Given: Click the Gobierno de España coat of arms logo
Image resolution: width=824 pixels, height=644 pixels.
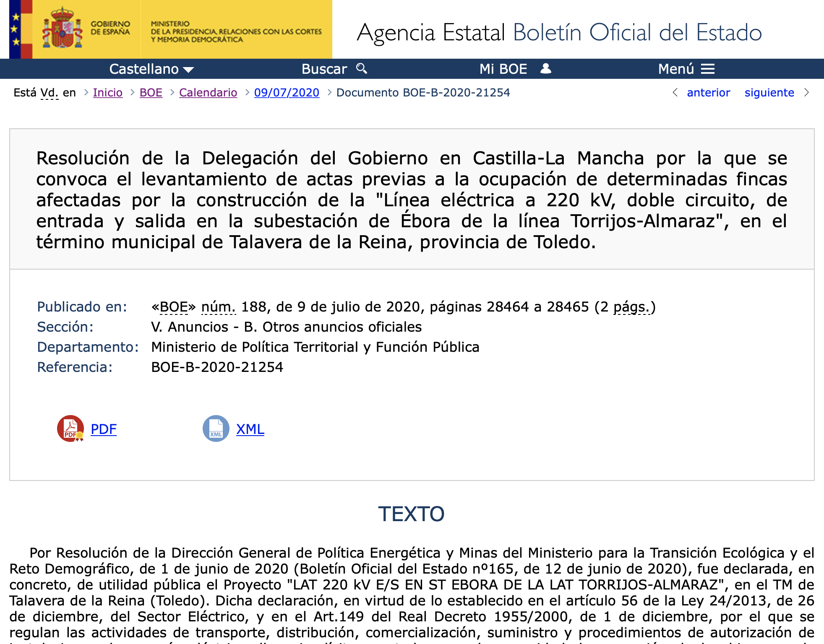Looking at the screenshot, I should coord(62,28).
